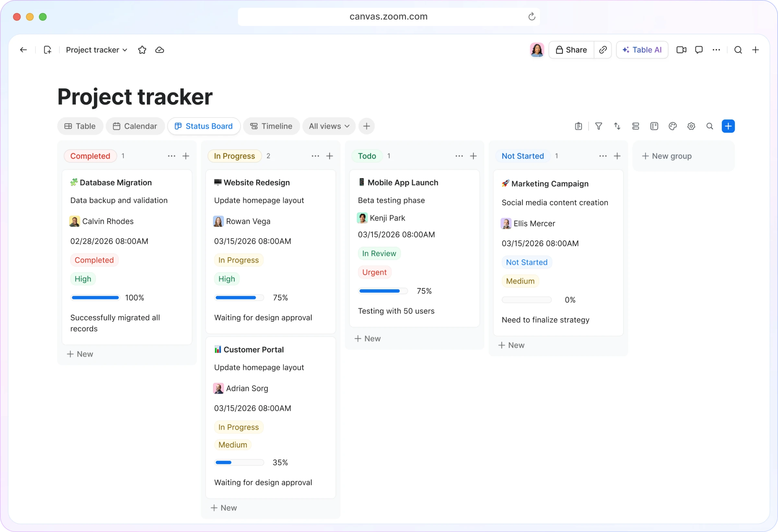Open view settings gear icon

[691, 126]
